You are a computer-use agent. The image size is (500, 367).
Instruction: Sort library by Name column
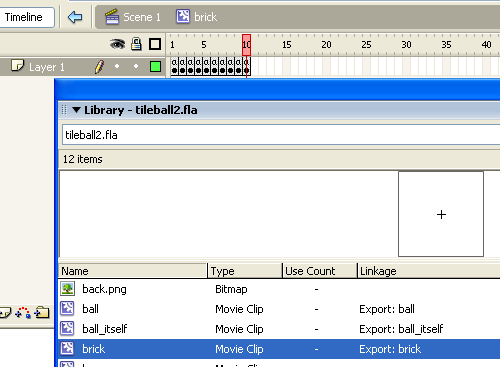[x=133, y=271]
